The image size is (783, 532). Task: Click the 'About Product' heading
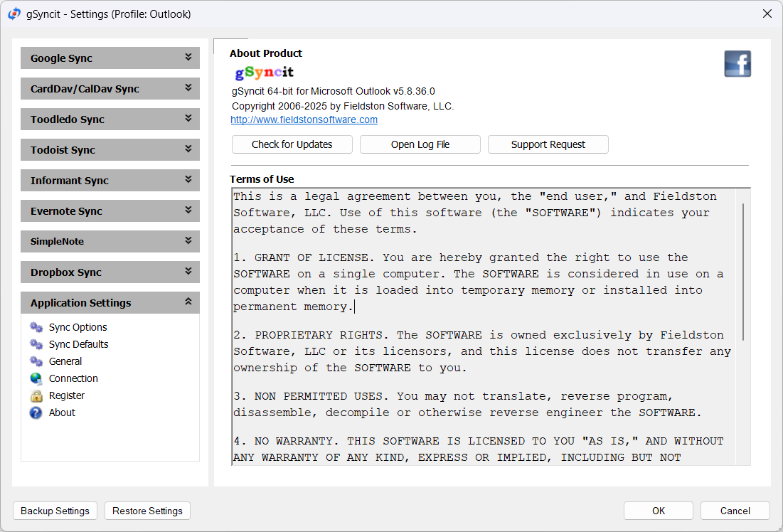266,53
